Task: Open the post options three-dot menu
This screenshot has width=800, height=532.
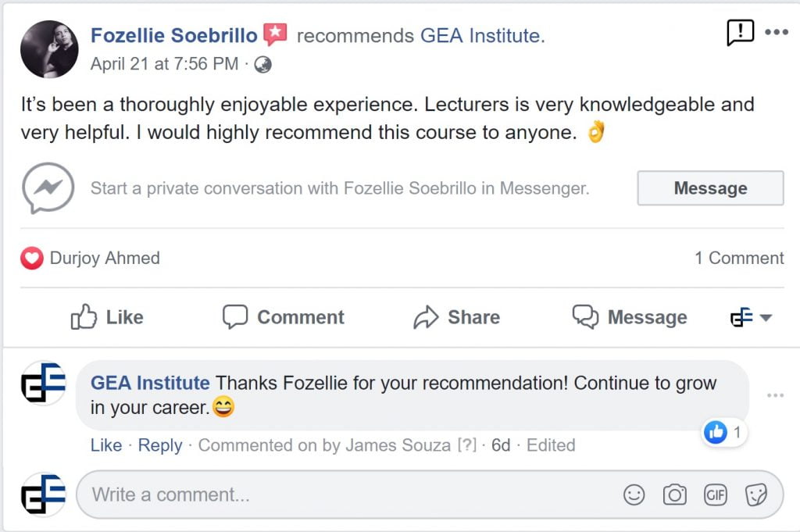Action: click(x=776, y=33)
